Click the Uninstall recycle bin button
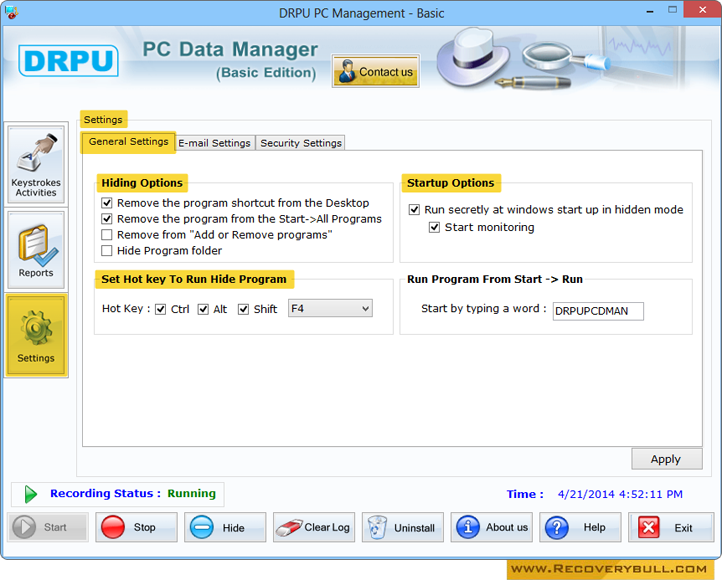722x580 pixels. coord(403,527)
